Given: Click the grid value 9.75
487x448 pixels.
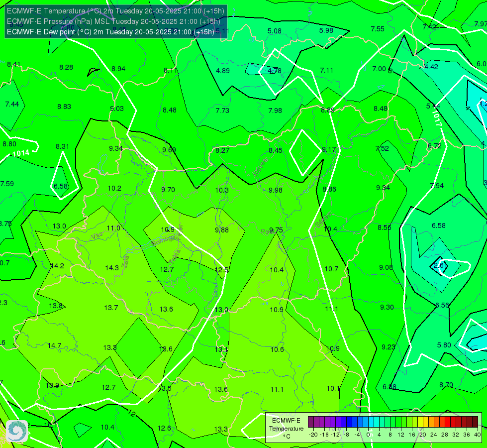Looking at the screenshot, I should pyautogui.click(x=276, y=230).
